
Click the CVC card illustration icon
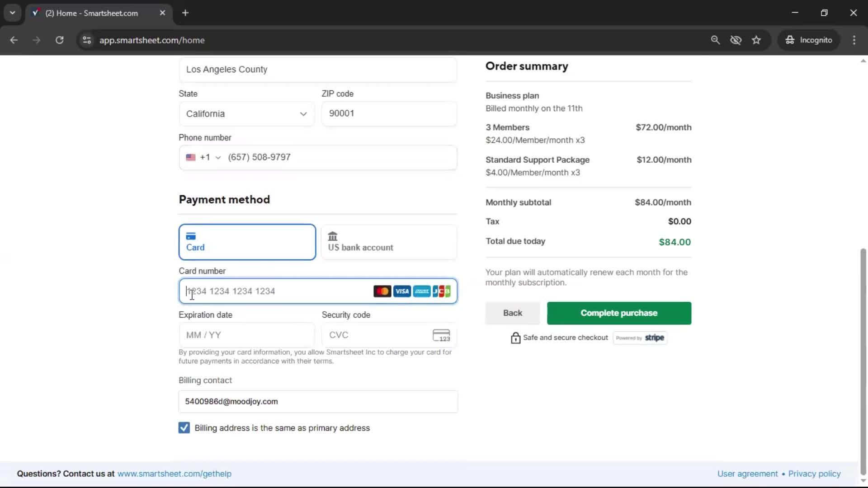click(442, 335)
